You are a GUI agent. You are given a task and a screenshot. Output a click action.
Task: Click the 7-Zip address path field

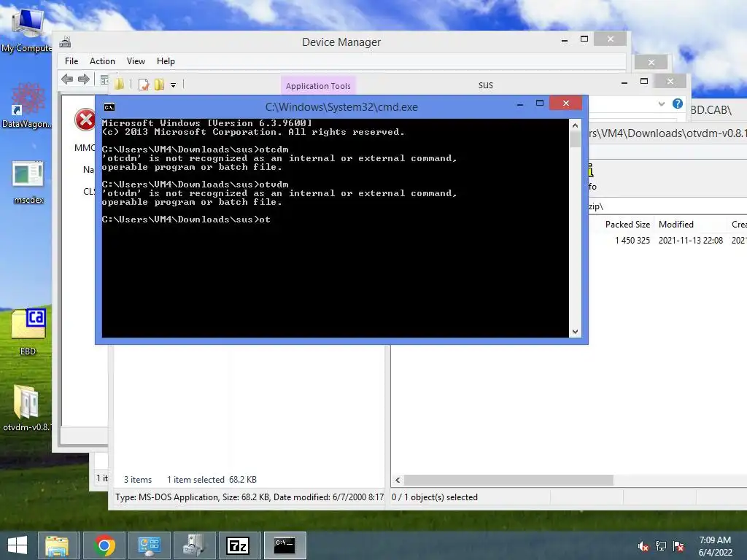tap(667, 206)
